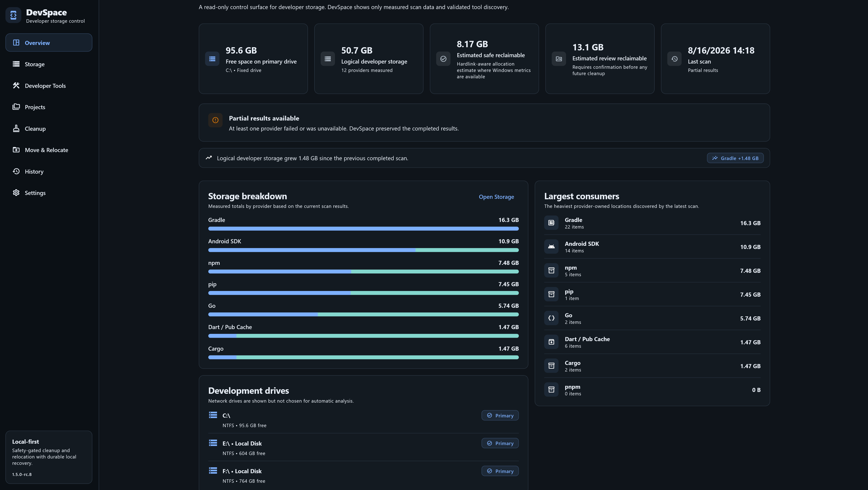The width and height of the screenshot is (868, 490).
Task: Go to the Storage section
Action: tap(49, 64)
